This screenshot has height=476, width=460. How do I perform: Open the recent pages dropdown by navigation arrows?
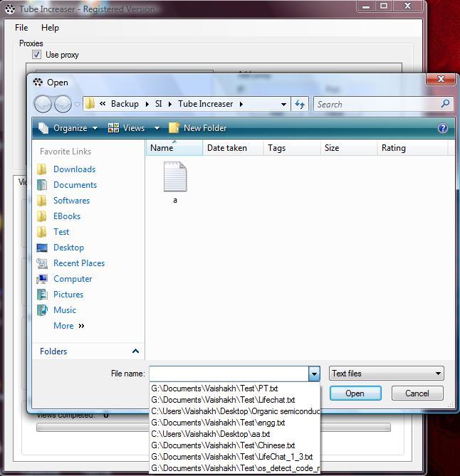(77, 105)
